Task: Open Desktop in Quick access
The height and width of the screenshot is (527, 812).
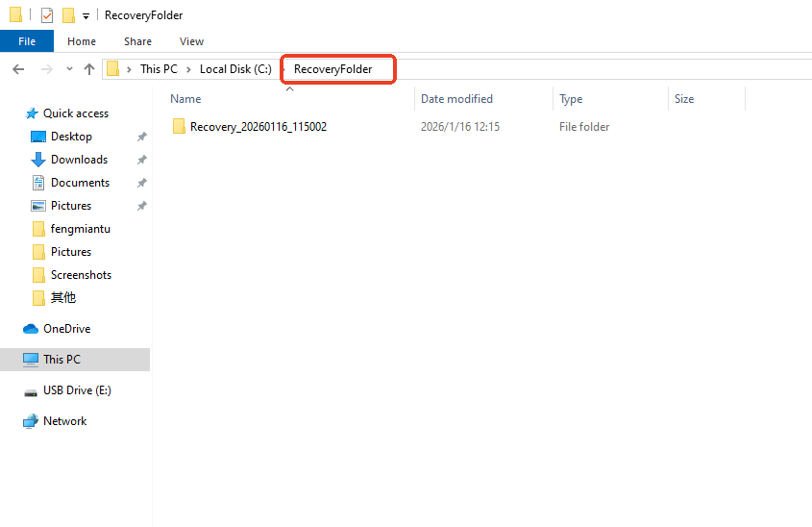Action: (71, 137)
